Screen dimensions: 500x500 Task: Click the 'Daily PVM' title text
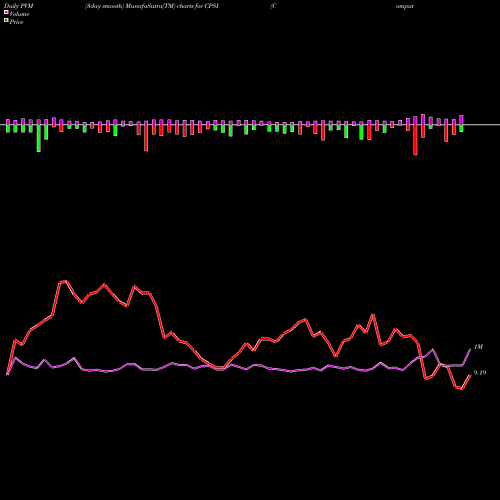[19, 6]
